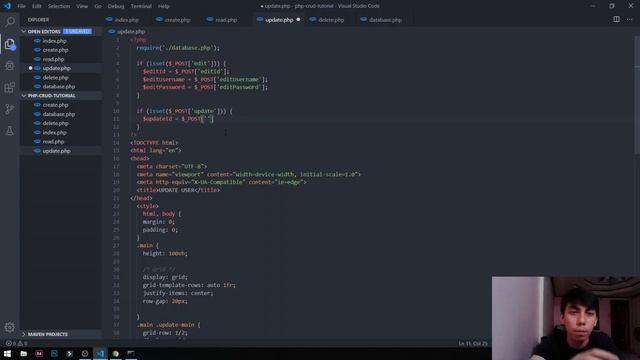The image size is (640, 360).
Task: Open the Debug menu
Action: [116, 6]
